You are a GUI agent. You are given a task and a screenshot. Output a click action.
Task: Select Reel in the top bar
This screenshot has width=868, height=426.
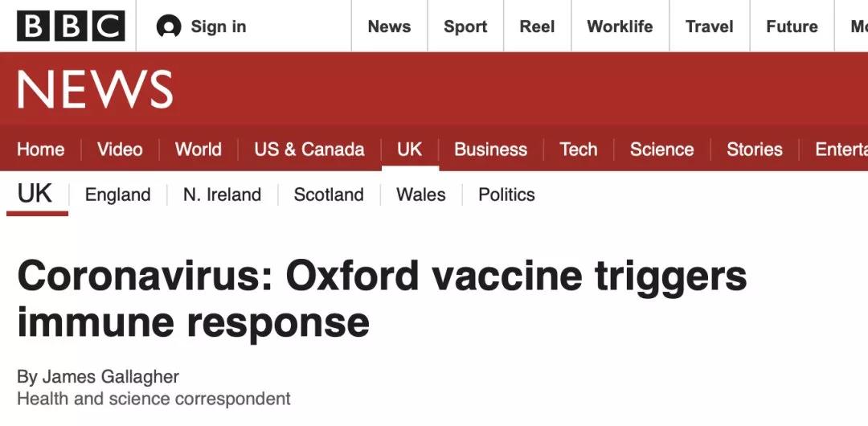click(x=537, y=27)
